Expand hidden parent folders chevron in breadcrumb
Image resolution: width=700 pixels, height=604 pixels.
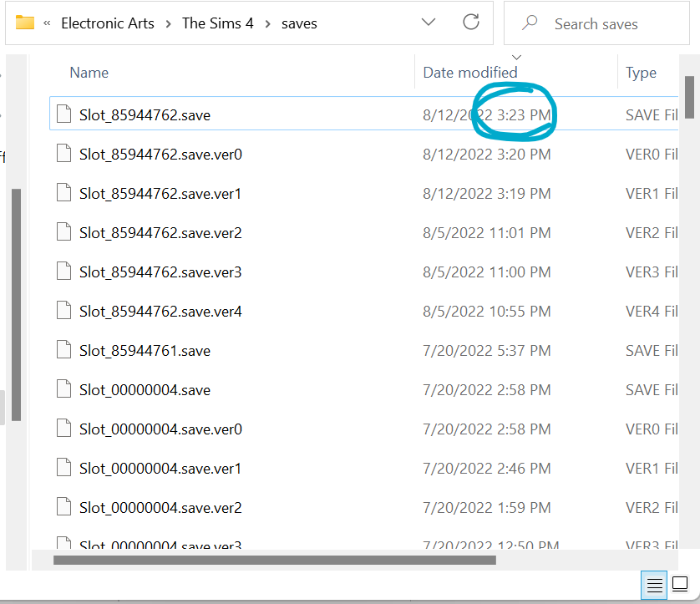(x=47, y=23)
